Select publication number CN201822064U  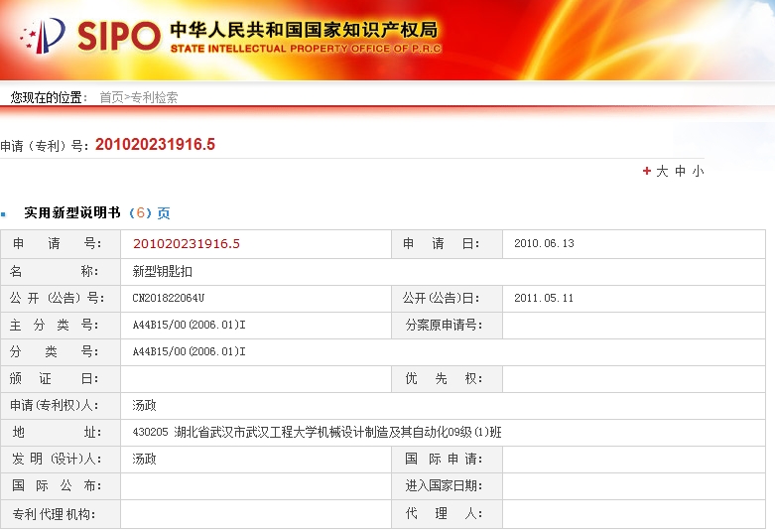tap(168, 298)
